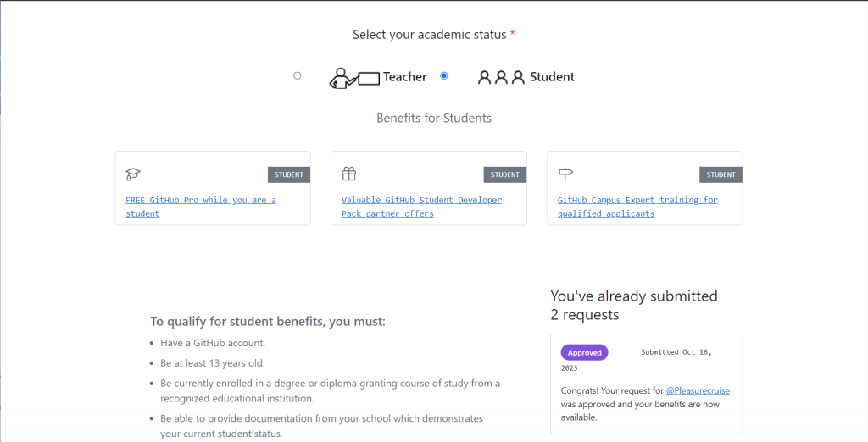
Task: Click STUDENT badge on GitHub Pro card
Action: (289, 175)
